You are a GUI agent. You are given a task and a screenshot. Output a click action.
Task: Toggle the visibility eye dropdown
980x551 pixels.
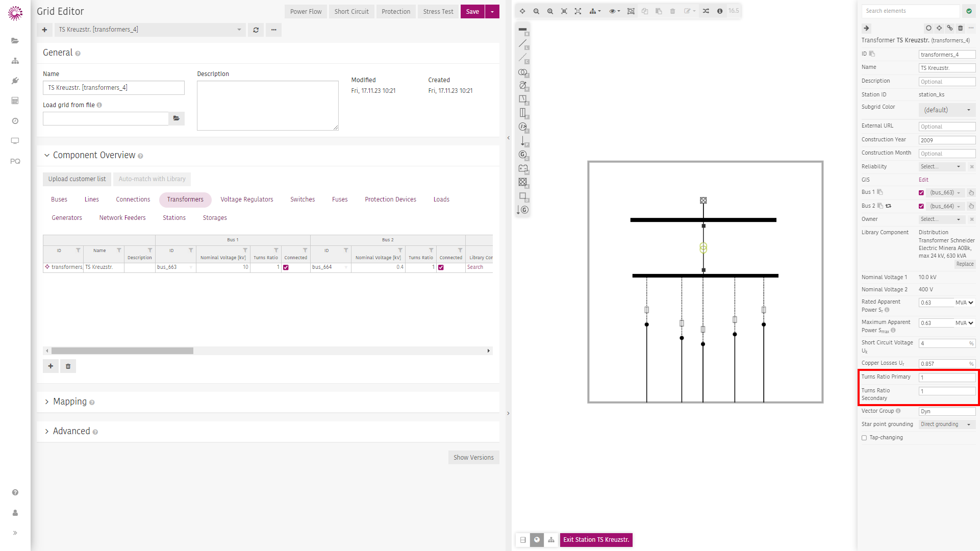(615, 11)
